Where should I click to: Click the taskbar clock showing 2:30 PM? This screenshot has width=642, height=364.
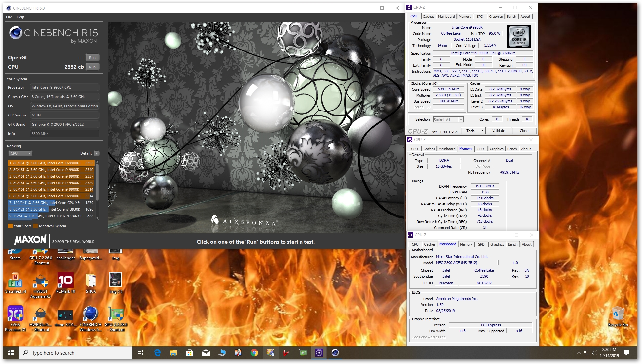click(609, 353)
